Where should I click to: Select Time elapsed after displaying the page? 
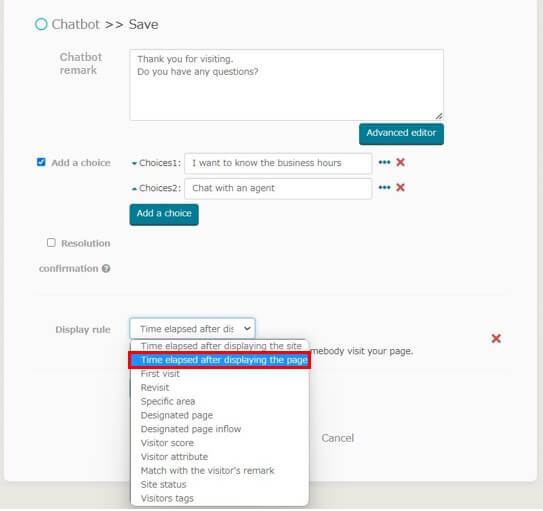point(220,360)
